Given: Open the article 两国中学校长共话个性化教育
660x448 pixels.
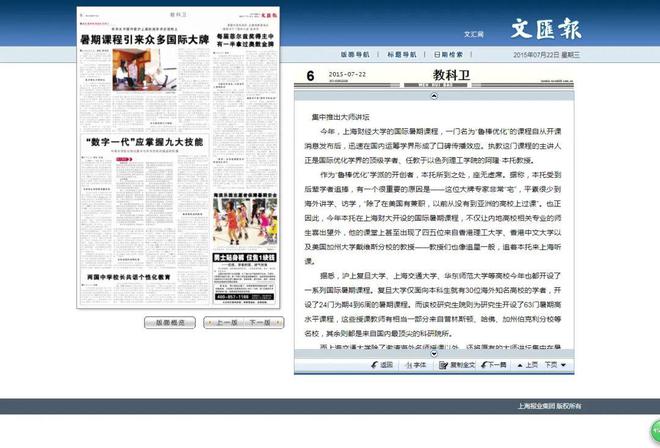Looking at the screenshot, I should point(128,277).
